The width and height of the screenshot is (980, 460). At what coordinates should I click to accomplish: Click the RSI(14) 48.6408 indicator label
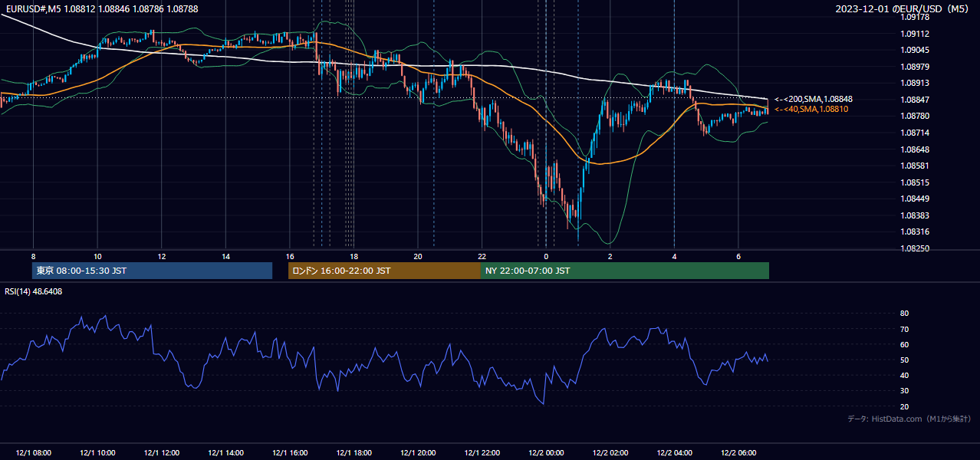[34, 291]
